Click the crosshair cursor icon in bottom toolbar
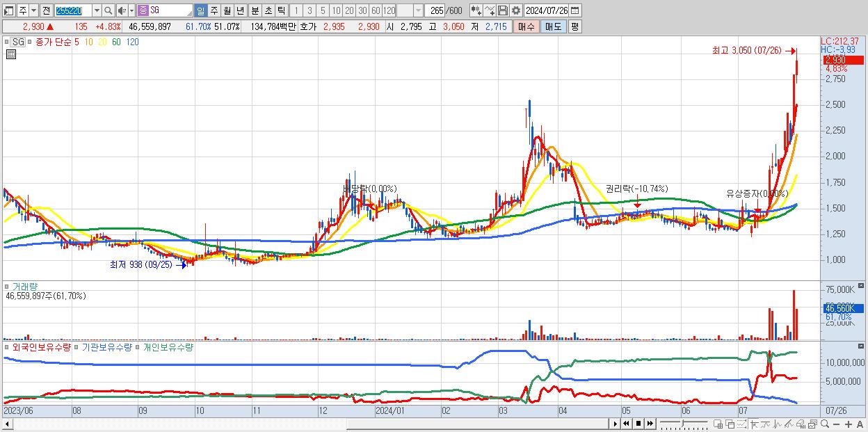Viewport: 868px width, 432px height. click(x=754, y=424)
